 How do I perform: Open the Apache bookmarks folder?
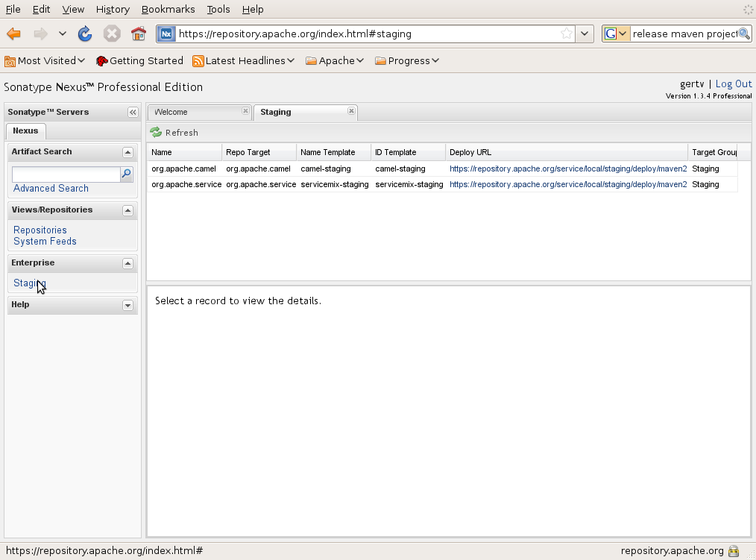tap(335, 61)
